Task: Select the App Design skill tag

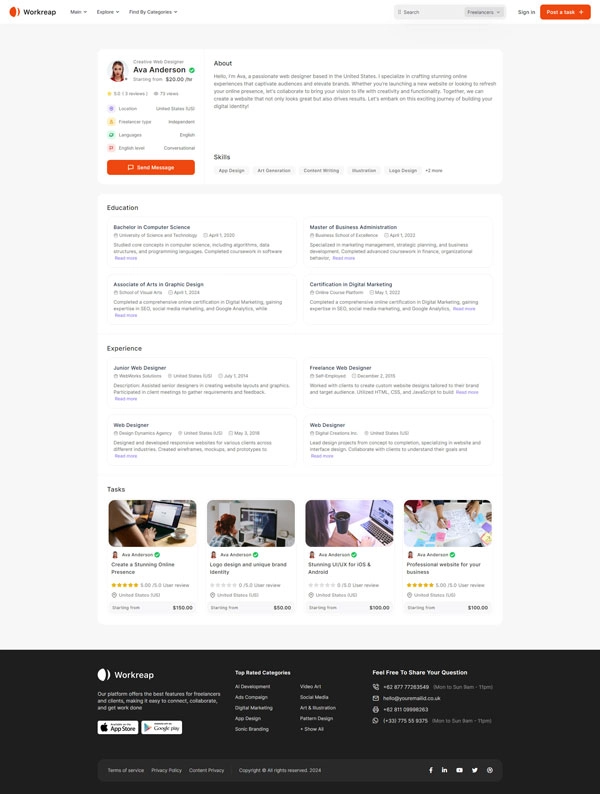Action: pos(231,171)
